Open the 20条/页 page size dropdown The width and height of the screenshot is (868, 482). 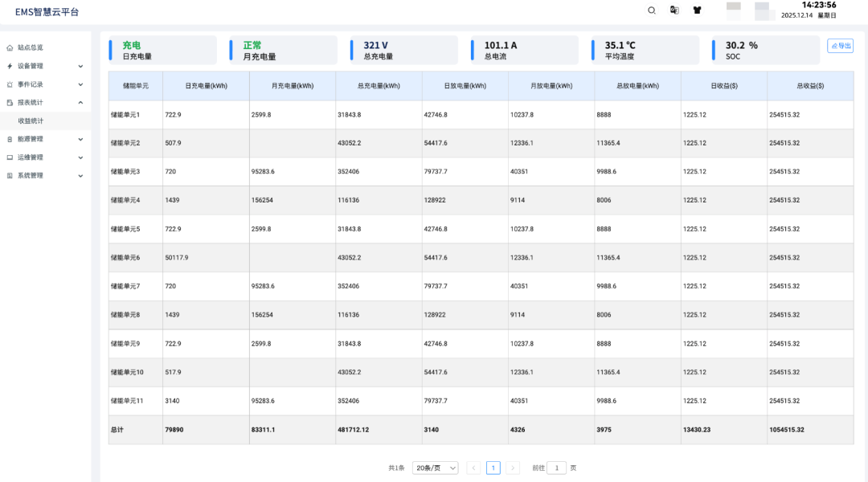(x=435, y=468)
